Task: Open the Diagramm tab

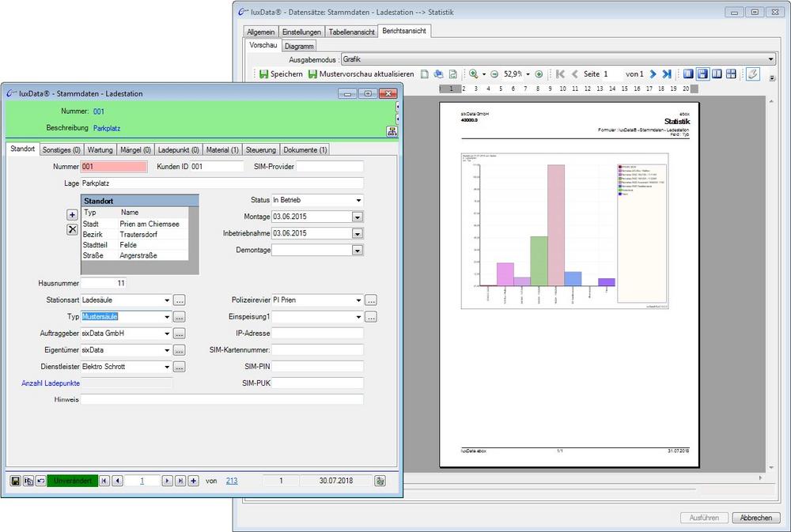Action: pos(298,46)
